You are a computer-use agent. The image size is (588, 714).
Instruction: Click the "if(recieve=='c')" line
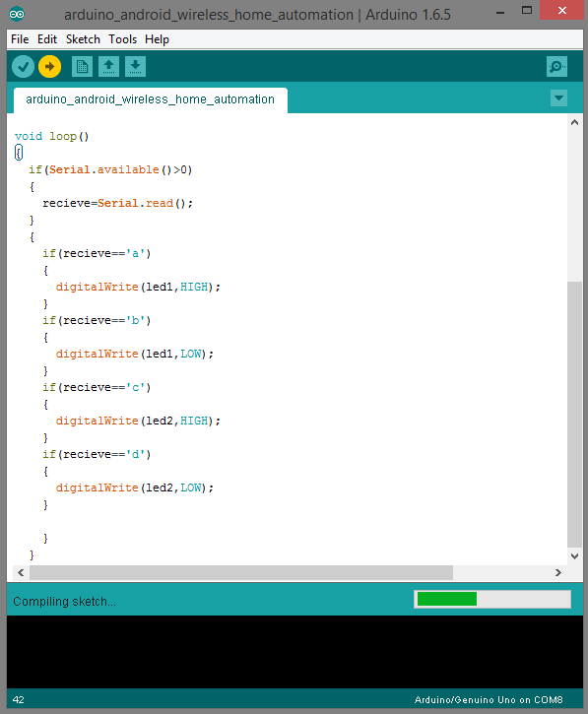[x=97, y=387]
